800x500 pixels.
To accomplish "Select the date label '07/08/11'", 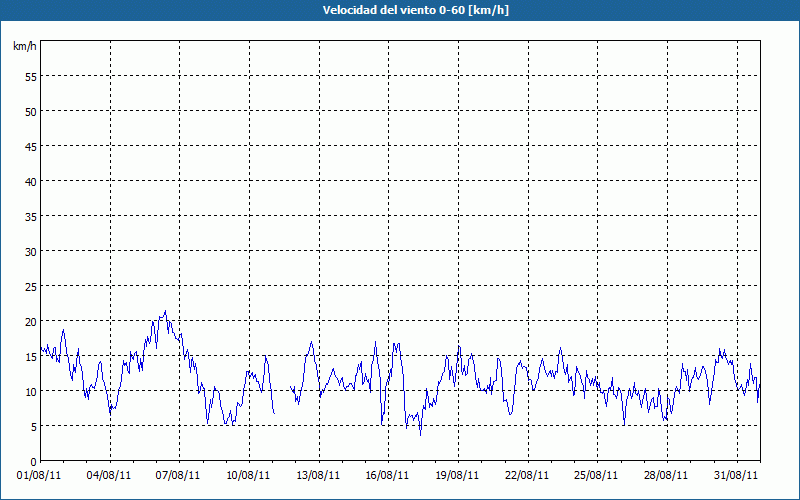I will tap(178, 476).
